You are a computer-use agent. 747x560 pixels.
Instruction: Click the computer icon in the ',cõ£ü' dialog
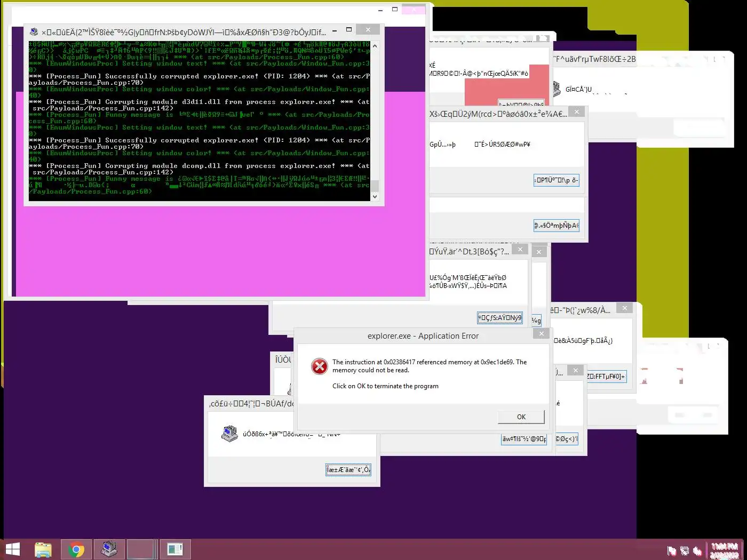[229, 434]
